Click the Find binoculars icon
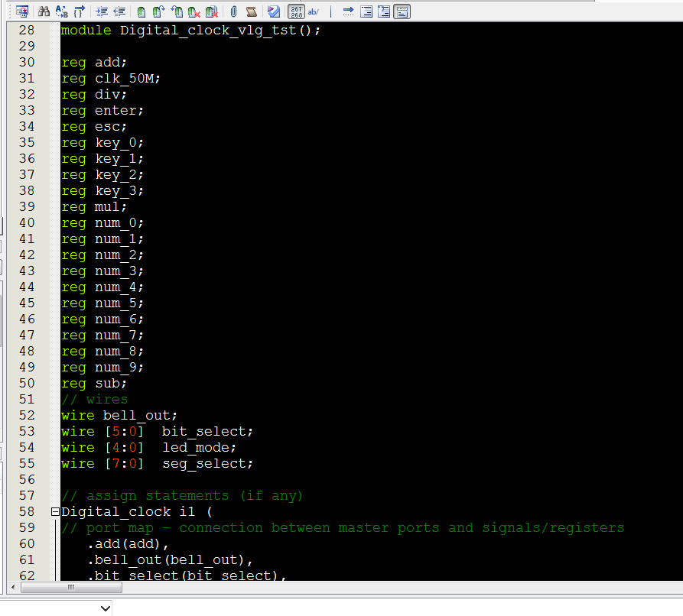This screenshot has width=683, height=616. pos(44,11)
